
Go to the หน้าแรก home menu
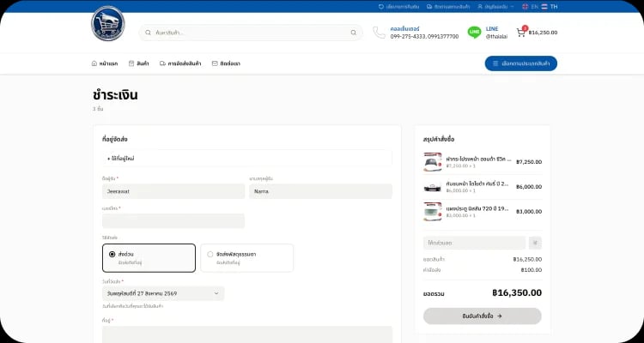pyautogui.click(x=104, y=63)
